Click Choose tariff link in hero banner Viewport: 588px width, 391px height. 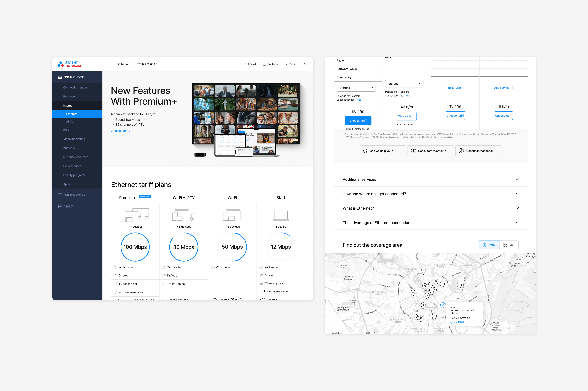click(x=121, y=131)
